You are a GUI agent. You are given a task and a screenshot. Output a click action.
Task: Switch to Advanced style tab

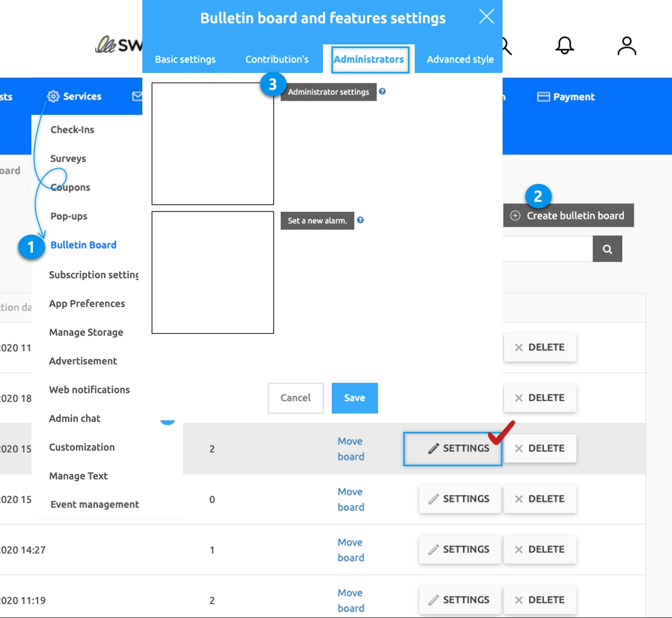point(460,59)
